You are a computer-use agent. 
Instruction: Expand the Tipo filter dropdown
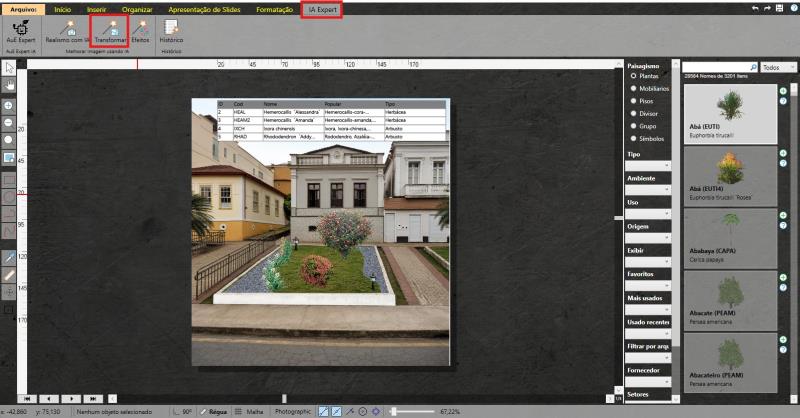click(648, 165)
